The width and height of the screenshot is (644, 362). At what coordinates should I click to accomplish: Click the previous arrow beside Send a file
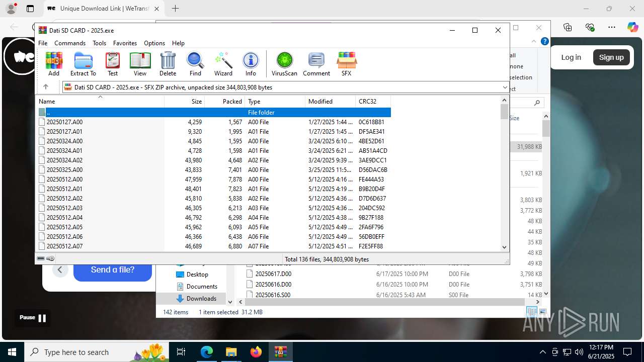60,270
